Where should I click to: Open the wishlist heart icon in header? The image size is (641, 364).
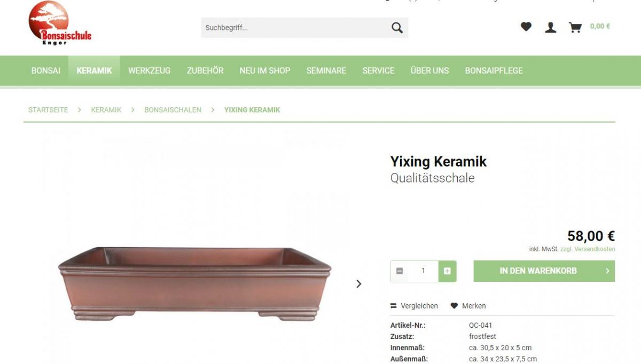(526, 27)
